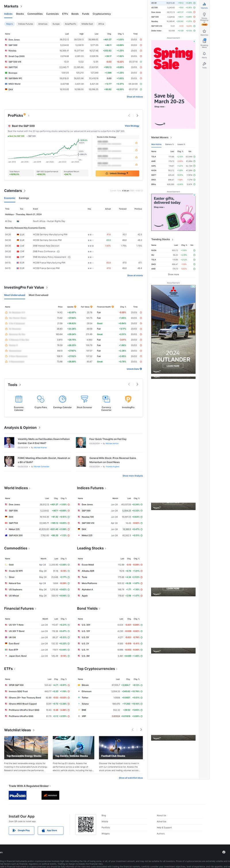Play audio icon beside SNB Monetary Policy Assessment
The width and height of the screenshot is (230, 868).
pos(69,257)
